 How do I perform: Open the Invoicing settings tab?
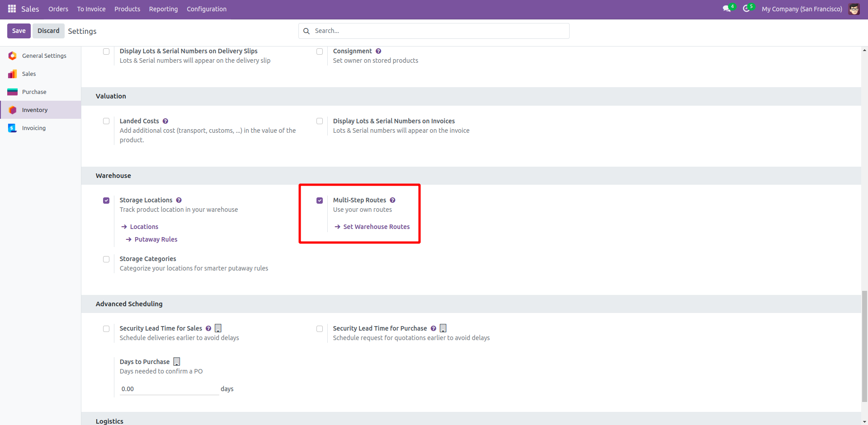tap(33, 128)
